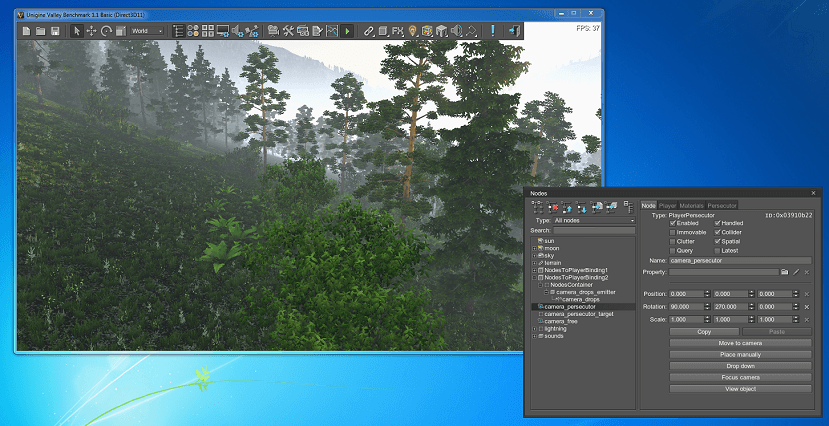Click the Place manually button
This screenshot has width=829, height=426.
click(740, 355)
